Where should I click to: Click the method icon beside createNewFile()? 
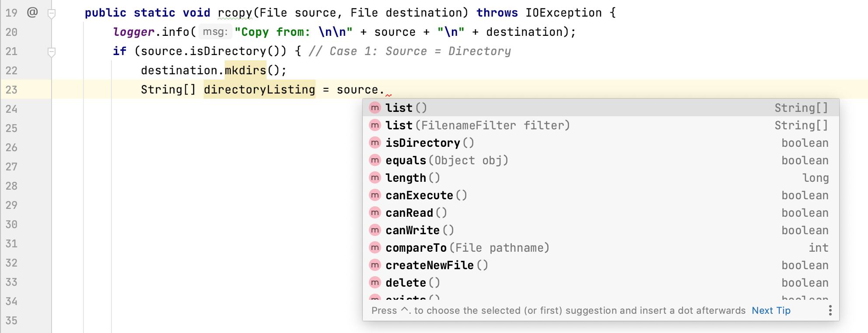(375, 265)
